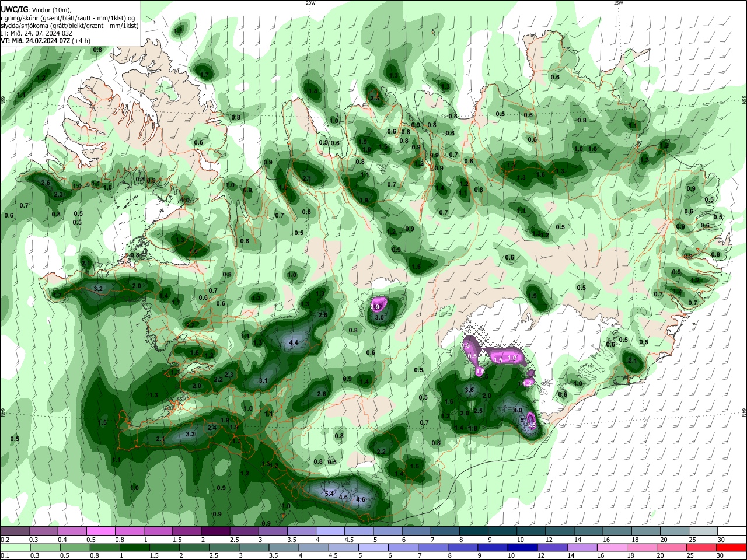Click the 5.4 rainfall value on the map
The width and height of the screenshot is (747, 560).
329,494
